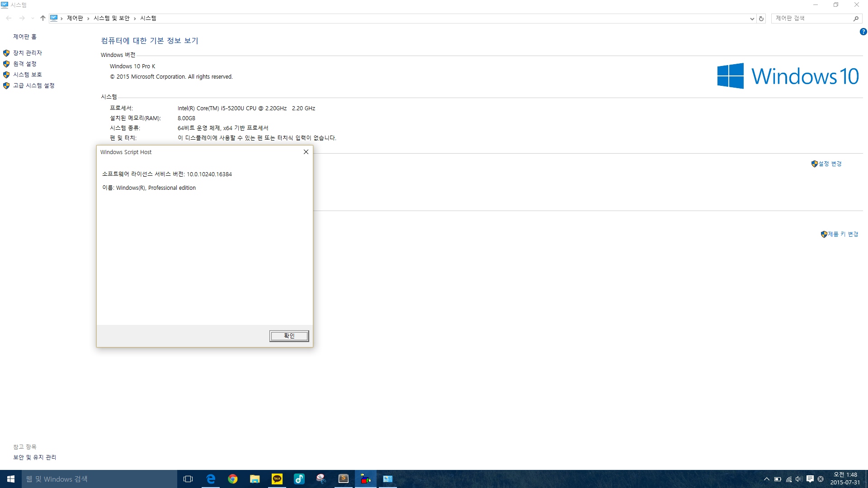Click the search magnifier icon
868x488 pixels.
[856, 19]
